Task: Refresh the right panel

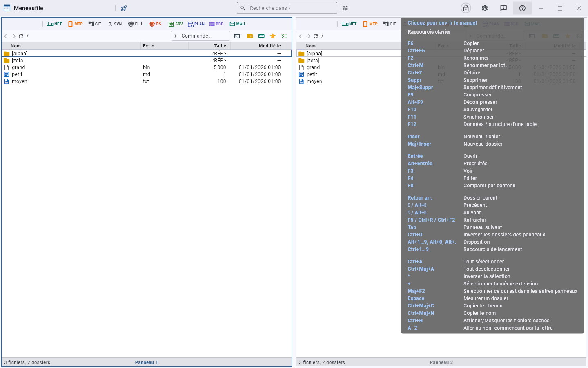Action: pos(316,36)
